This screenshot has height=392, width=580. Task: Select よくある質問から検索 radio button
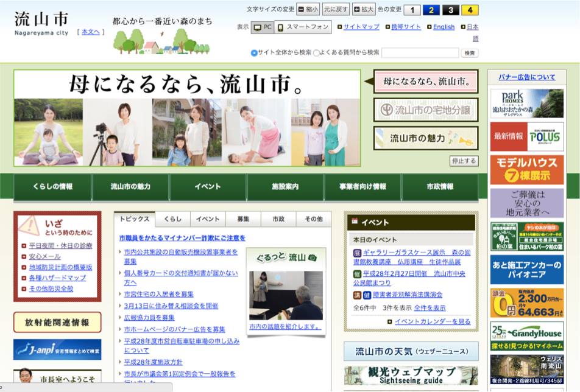(316, 53)
